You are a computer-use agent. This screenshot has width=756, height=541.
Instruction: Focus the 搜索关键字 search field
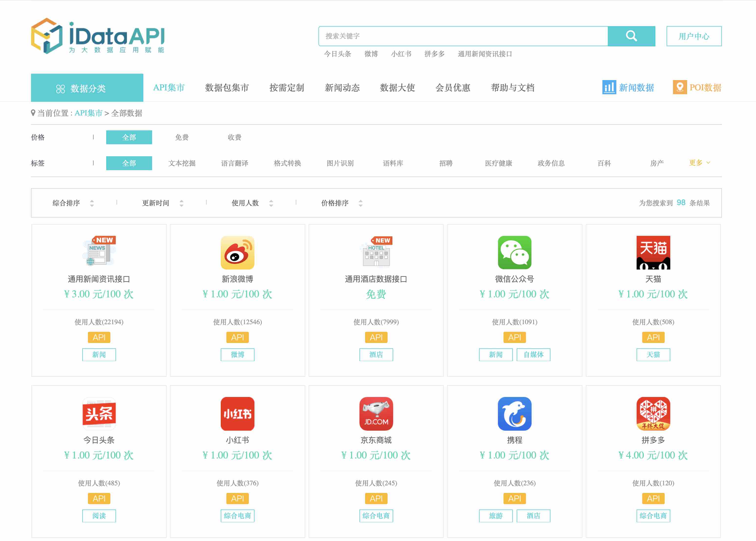pos(463,36)
